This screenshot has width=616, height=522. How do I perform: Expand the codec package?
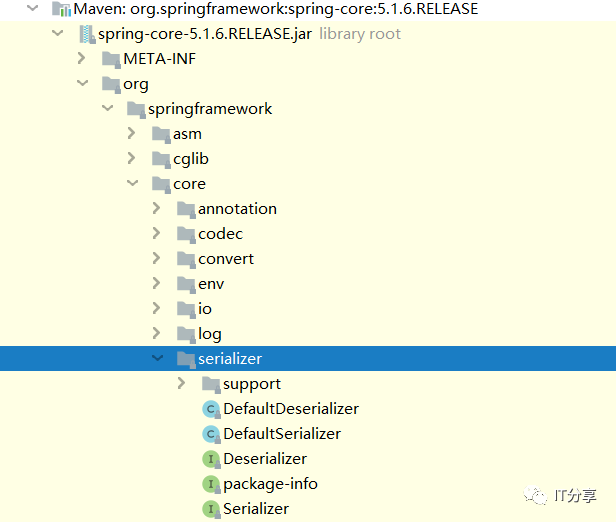[x=156, y=233]
